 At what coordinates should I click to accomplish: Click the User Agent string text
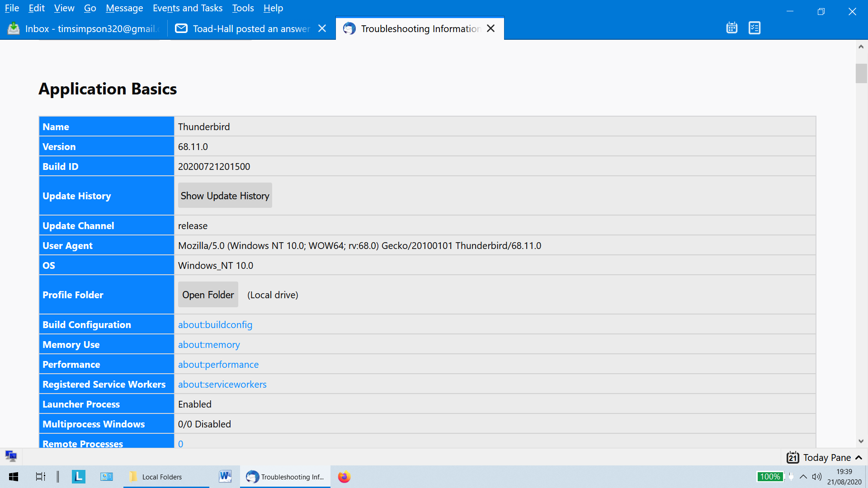[359, 246]
